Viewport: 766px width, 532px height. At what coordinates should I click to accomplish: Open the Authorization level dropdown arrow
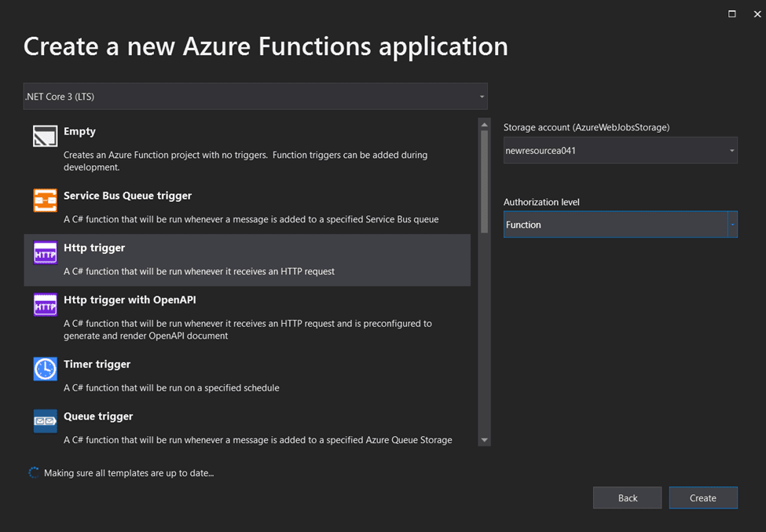coord(732,225)
